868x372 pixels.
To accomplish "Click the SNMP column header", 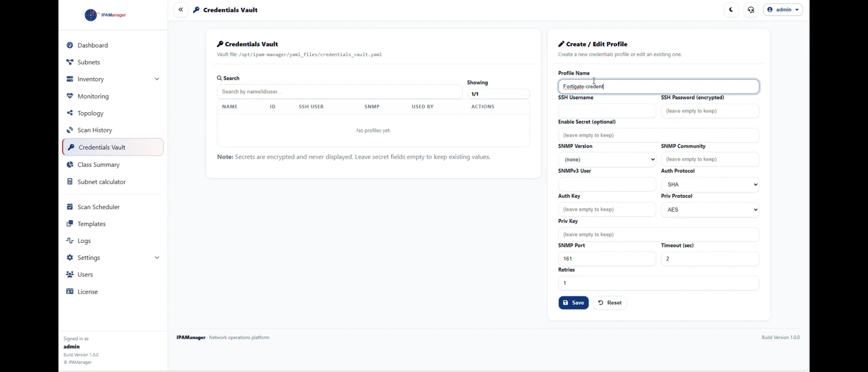I will 372,106.
